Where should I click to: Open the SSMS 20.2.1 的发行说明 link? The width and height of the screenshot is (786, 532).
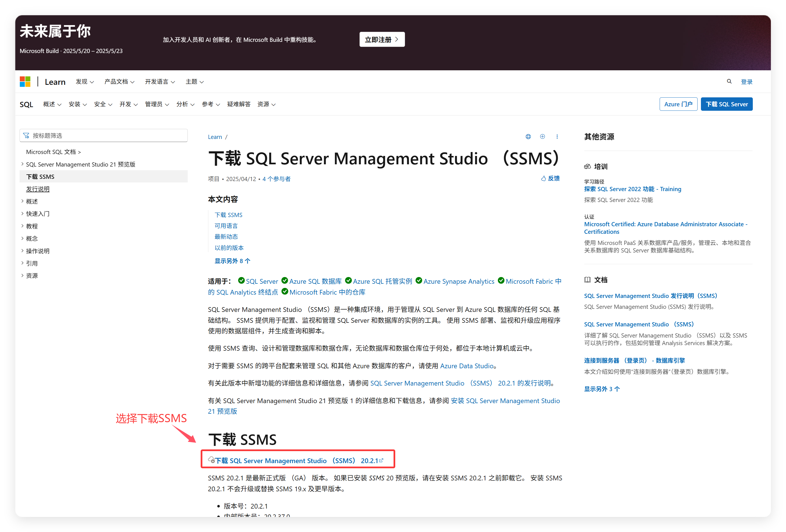pyautogui.click(x=461, y=383)
